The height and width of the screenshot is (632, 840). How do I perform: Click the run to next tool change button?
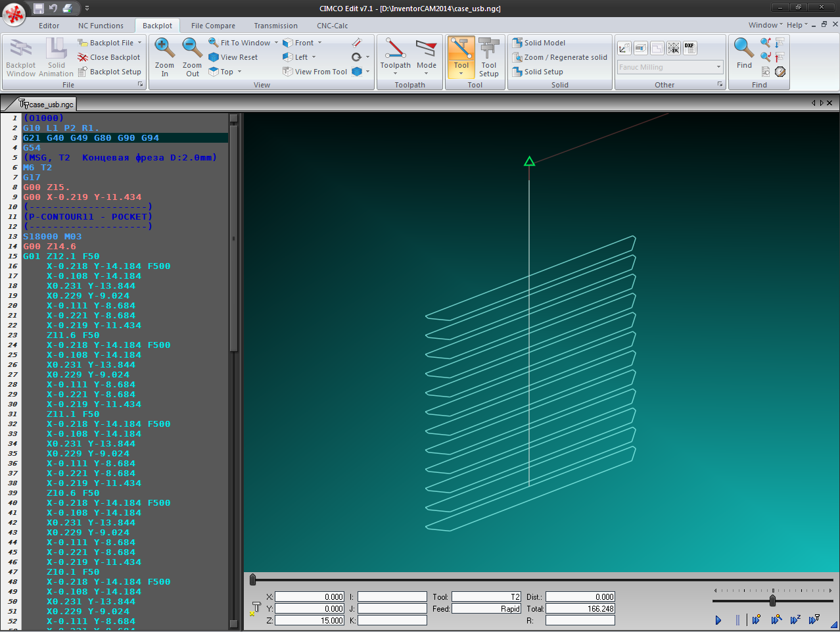(814, 620)
